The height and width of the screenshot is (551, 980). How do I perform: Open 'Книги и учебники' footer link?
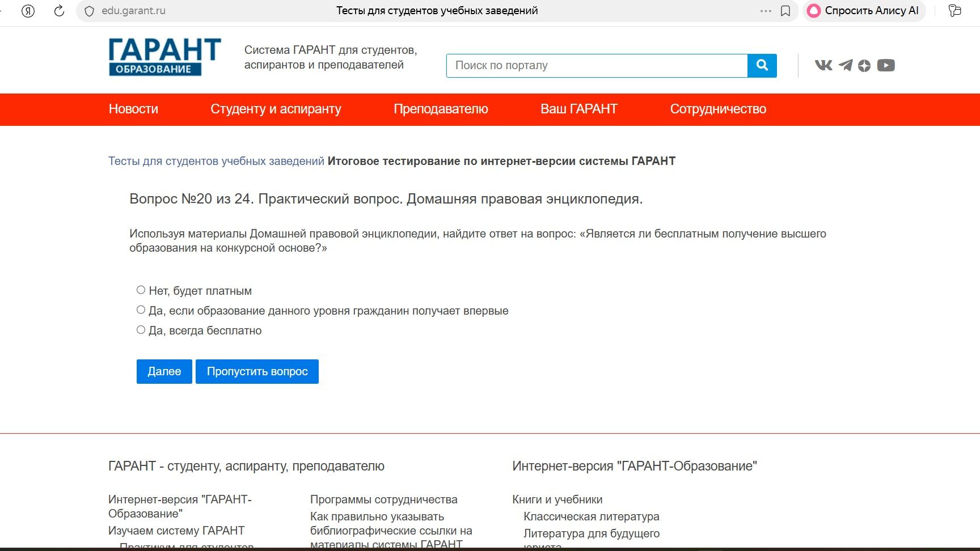(557, 499)
